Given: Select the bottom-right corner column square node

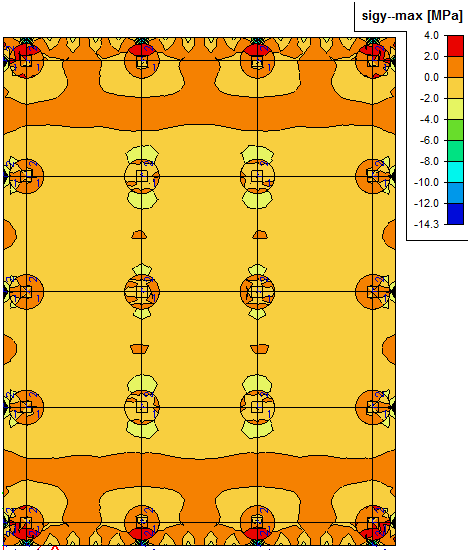Looking at the screenshot, I should (x=373, y=523).
